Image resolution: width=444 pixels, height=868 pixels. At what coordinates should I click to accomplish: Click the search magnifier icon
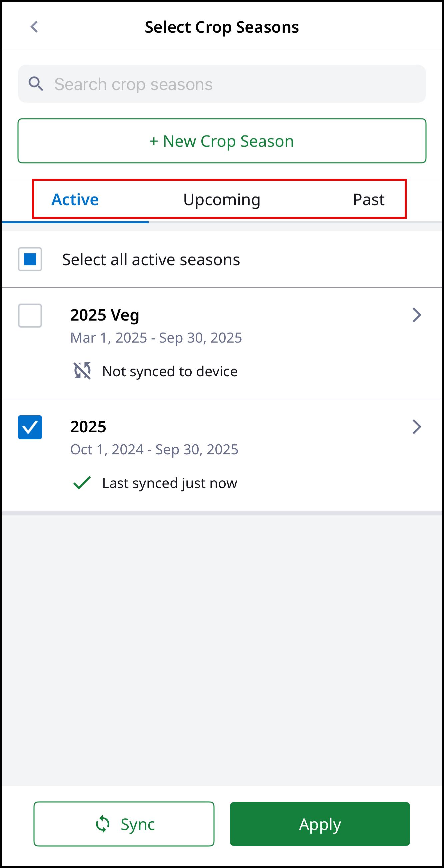point(36,84)
